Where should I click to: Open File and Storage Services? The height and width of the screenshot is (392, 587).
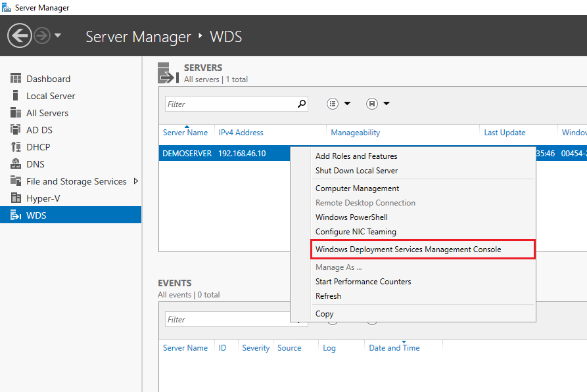pos(75,181)
